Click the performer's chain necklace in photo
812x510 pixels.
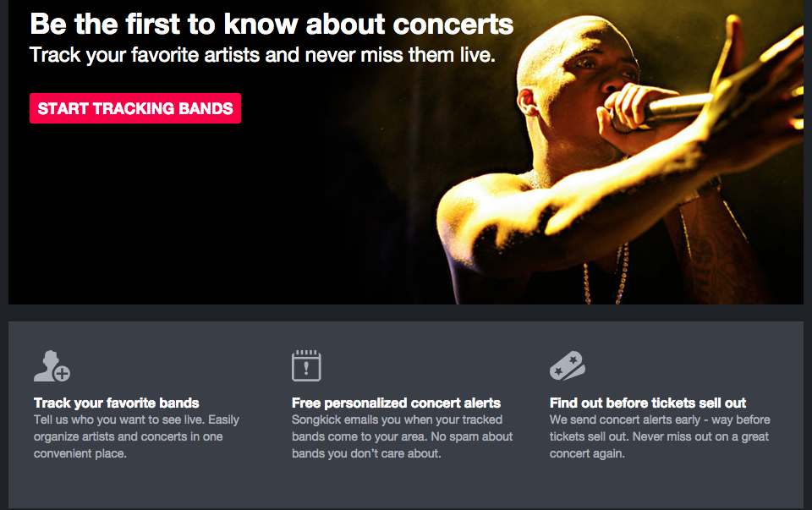point(606,274)
